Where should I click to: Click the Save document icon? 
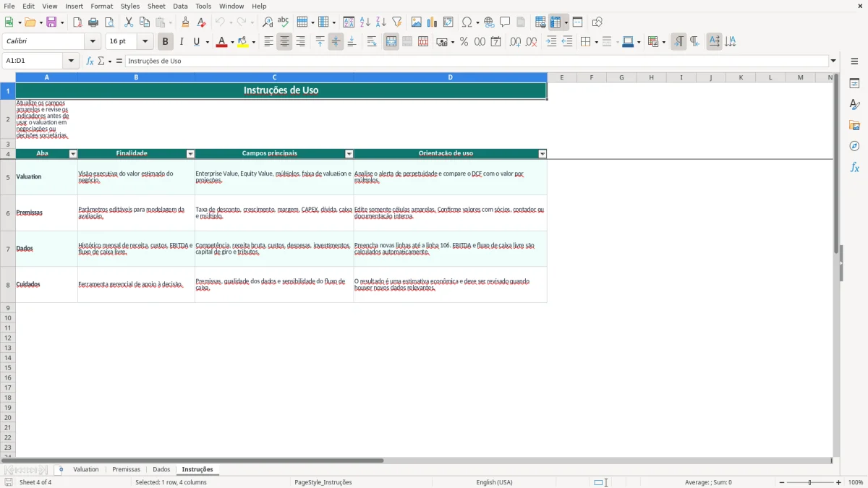51,22
